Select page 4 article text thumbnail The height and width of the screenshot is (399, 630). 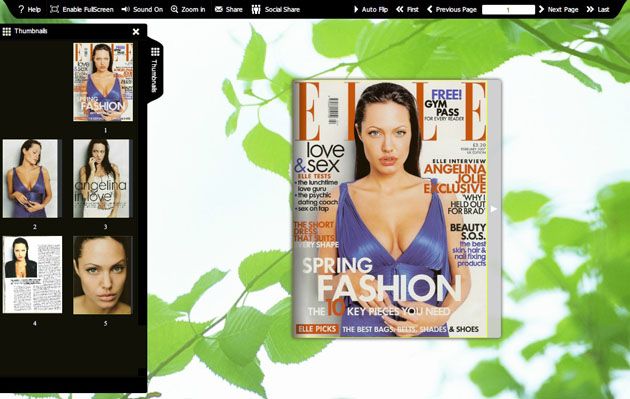click(33, 274)
